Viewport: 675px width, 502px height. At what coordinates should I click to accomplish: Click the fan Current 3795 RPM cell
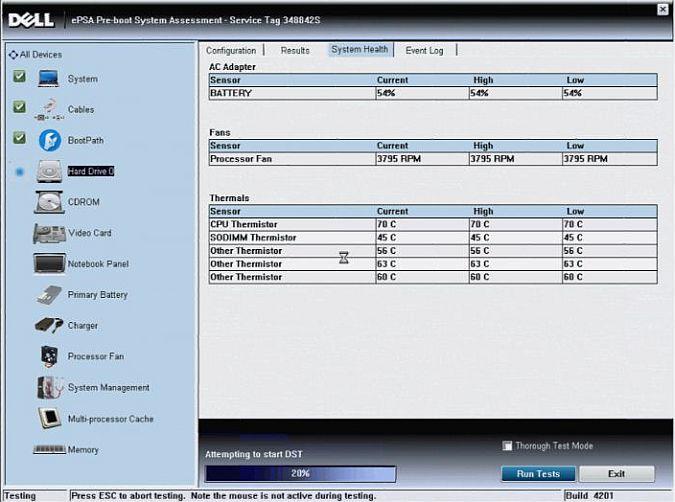(422, 159)
